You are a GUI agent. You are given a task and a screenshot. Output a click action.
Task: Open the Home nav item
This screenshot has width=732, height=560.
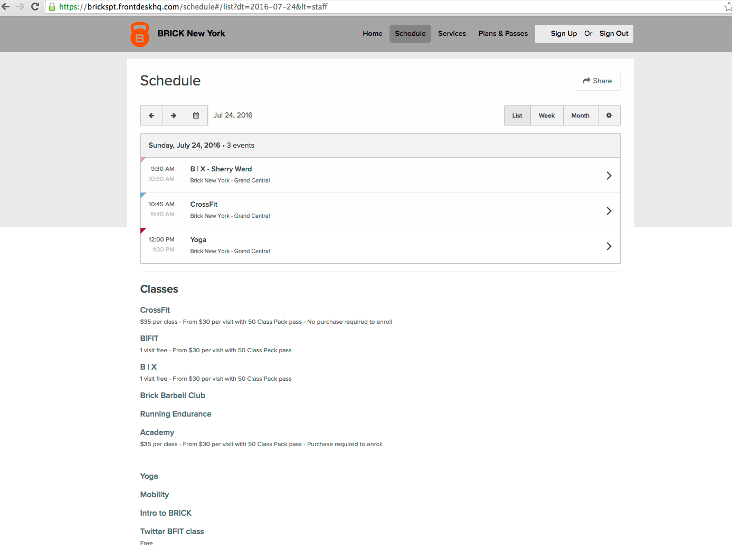373,34
